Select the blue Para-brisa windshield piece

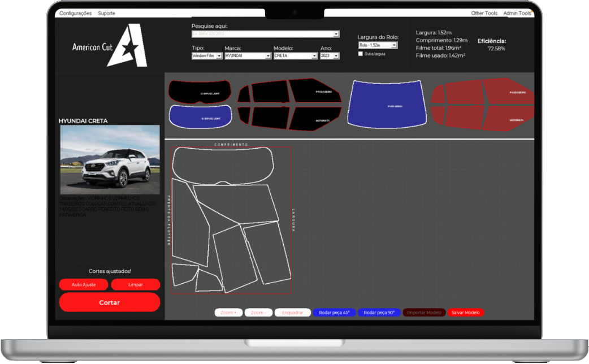coord(387,105)
